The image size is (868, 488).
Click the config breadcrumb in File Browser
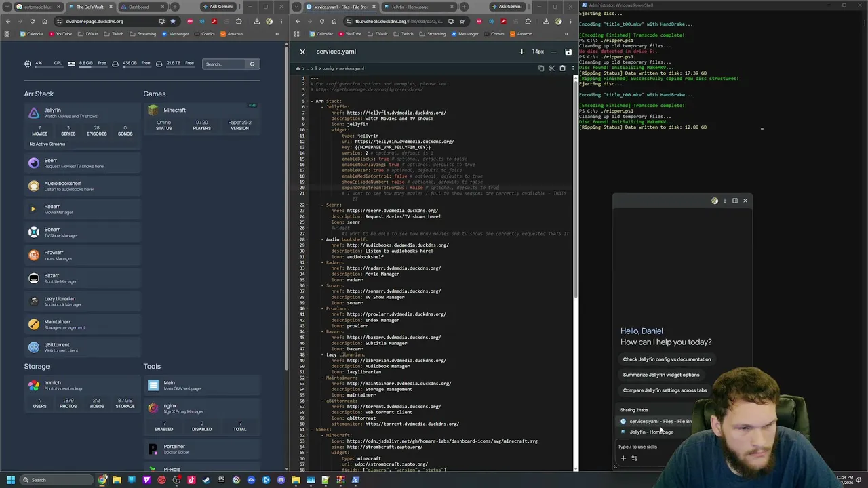328,68
